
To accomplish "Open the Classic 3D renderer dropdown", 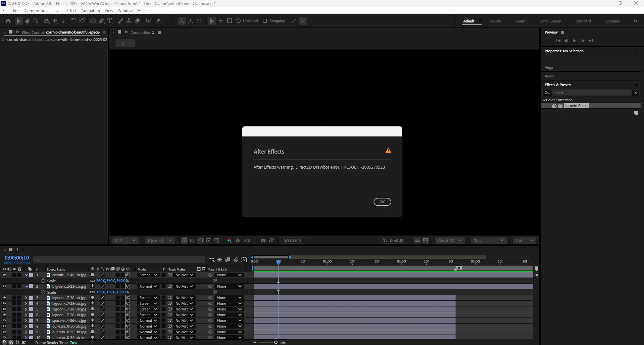I will click(x=450, y=240).
